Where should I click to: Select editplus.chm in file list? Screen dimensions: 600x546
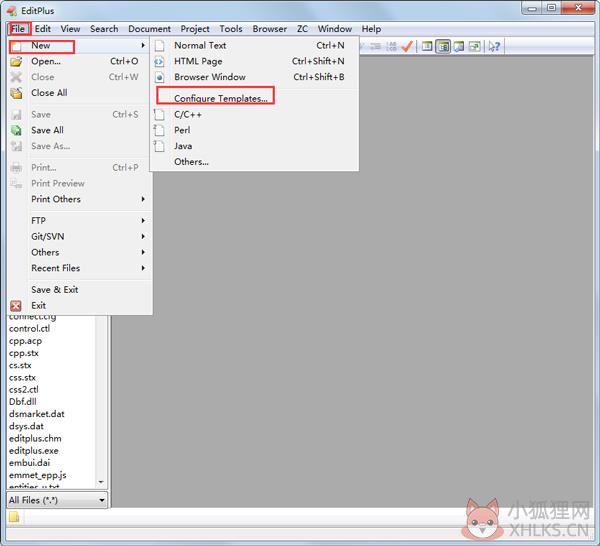point(35,438)
